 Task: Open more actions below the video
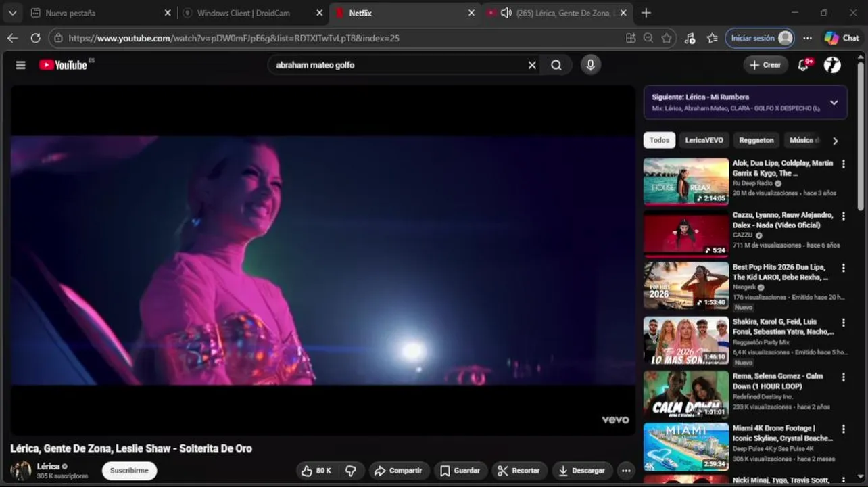click(x=626, y=471)
